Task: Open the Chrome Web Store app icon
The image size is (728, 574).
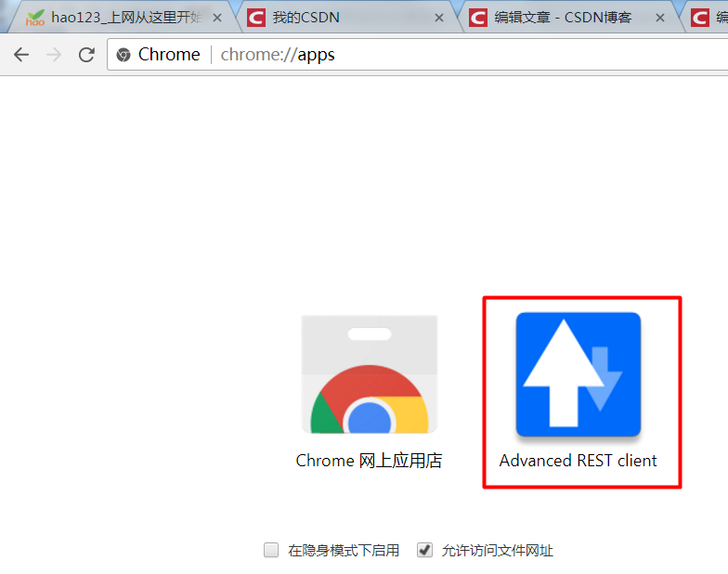Action: click(x=370, y=374)
